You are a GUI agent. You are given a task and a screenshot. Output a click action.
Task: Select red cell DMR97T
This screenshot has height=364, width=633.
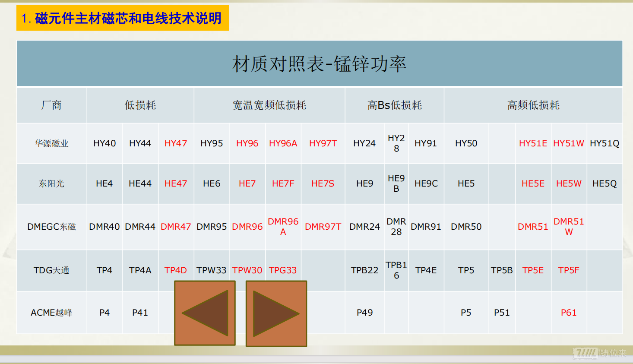323,227
